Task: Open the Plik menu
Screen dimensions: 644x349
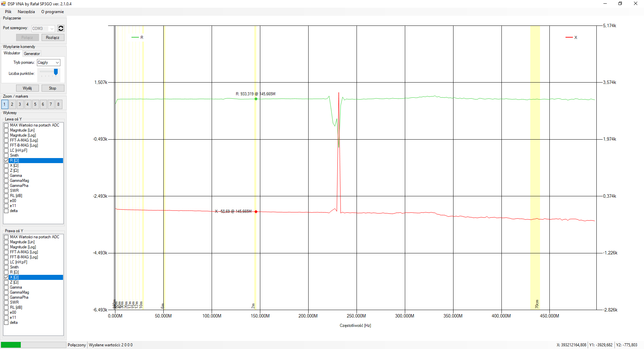Action: click(x=8, y=12)
